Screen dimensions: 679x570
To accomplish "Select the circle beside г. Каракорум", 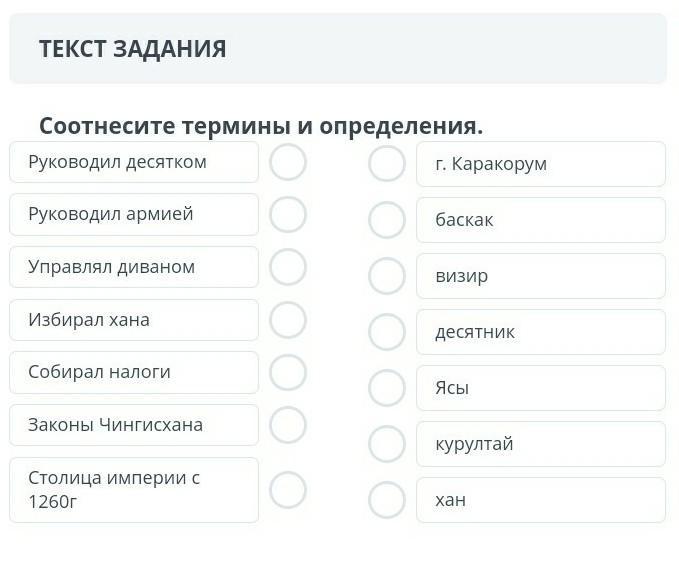I will click(387, 164).
